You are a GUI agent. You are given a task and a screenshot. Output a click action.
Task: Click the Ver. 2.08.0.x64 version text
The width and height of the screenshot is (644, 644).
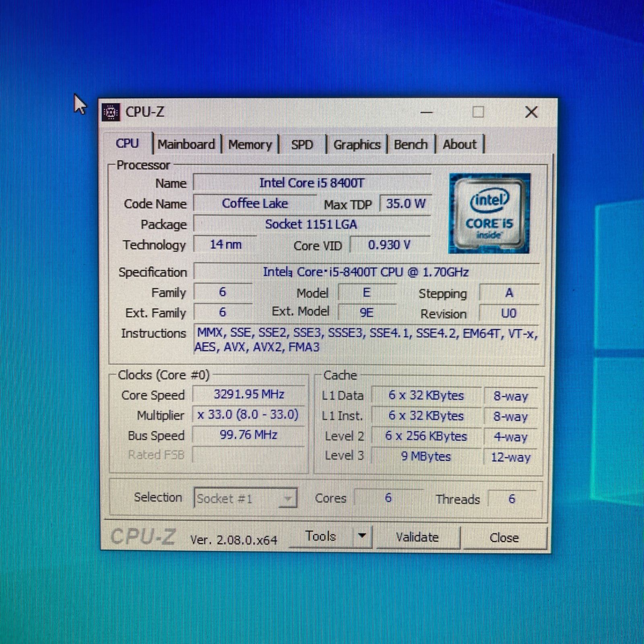point(234,540)
